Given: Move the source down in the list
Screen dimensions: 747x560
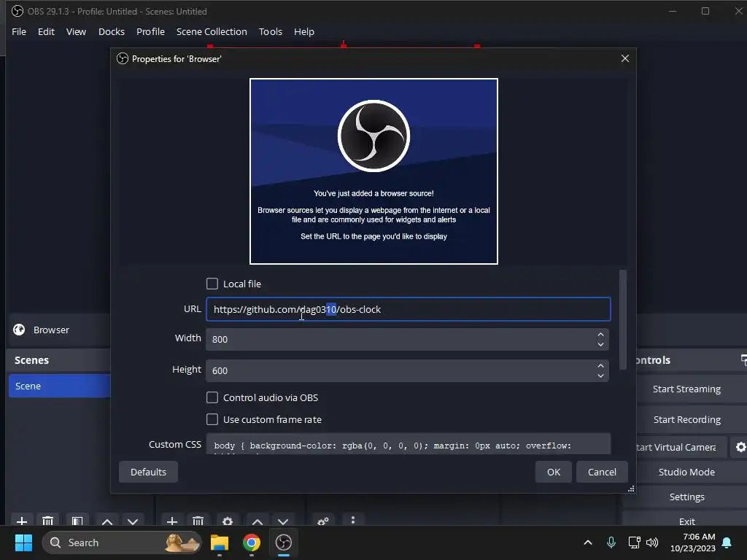Looking at the screenshot, I should tap(283, 521).
